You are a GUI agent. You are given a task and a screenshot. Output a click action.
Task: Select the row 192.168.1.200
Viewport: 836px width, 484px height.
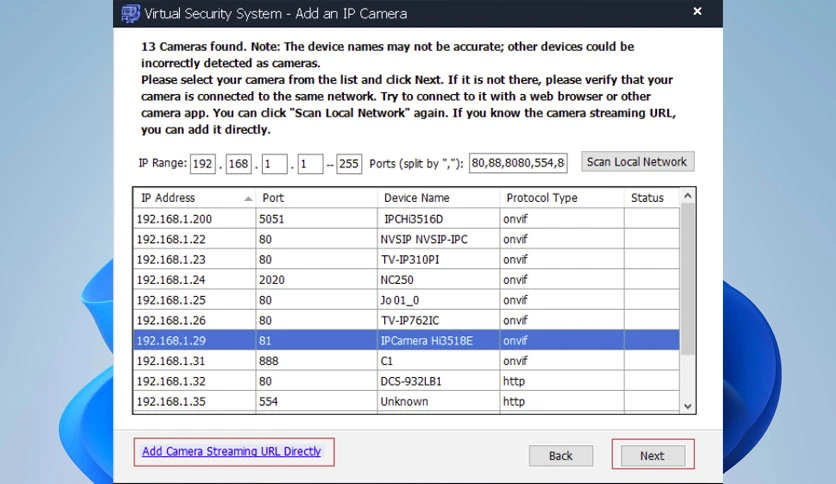pos(406,219)
